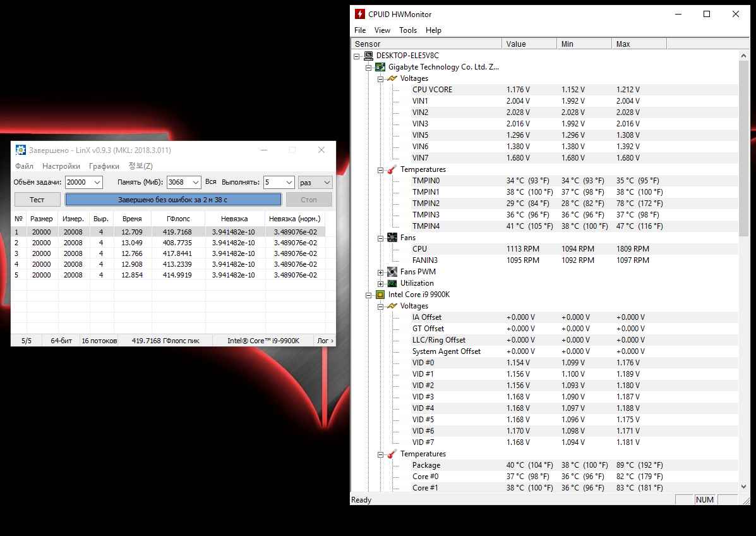Viewport: 756px width, 536px height.
Task: Select LinX result row with 417.8441 GFlops
Action: pos(168,253)
